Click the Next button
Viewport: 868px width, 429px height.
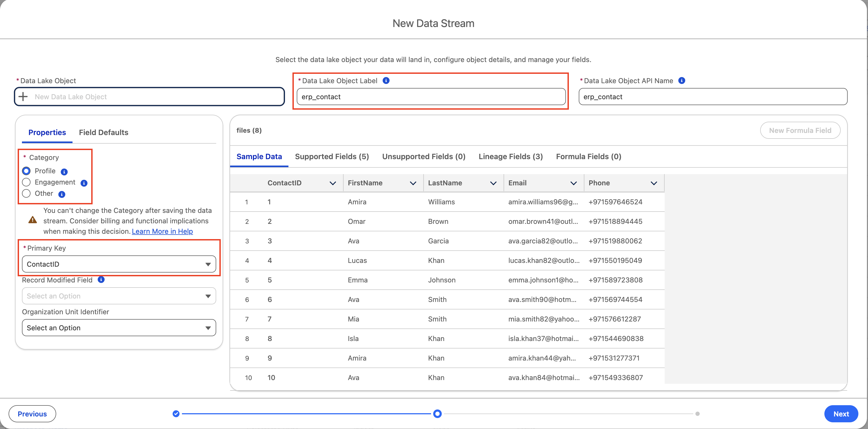click(841, 414)
